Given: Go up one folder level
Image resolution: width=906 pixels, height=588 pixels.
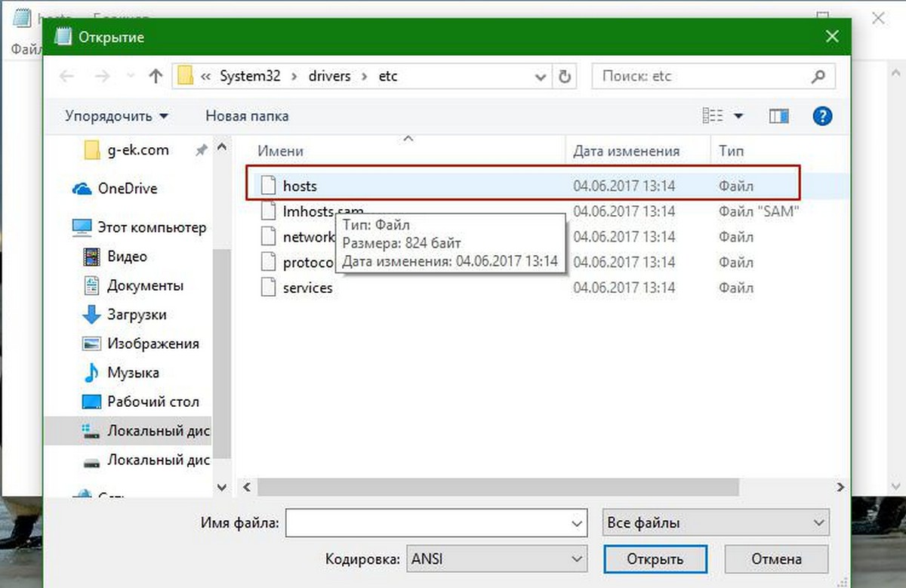Looking at the screenshot, I should click(x=156, y=76).
